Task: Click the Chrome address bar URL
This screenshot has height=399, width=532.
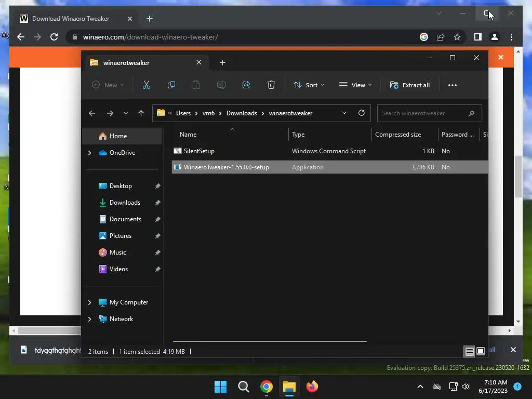Action: (151, 37)
